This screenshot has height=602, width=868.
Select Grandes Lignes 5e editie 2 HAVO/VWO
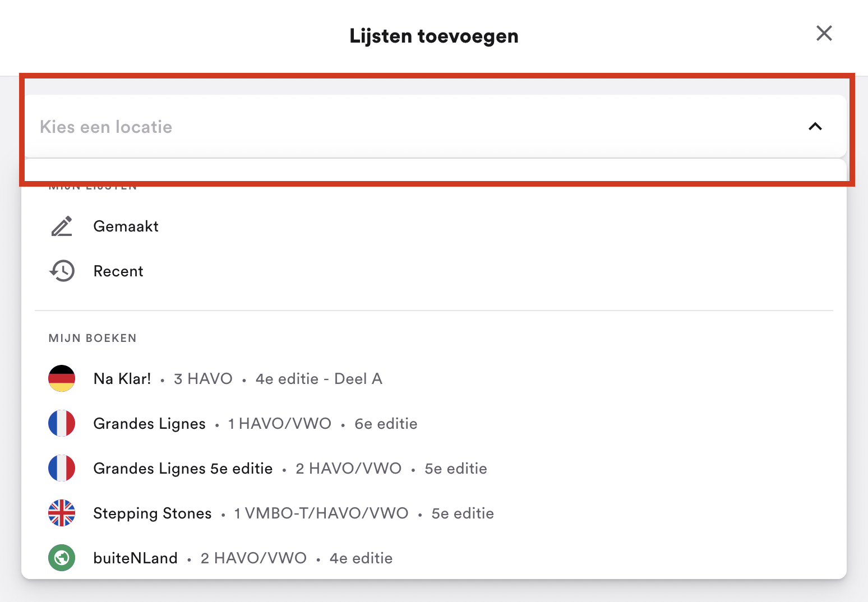click(x=433, y=469)
